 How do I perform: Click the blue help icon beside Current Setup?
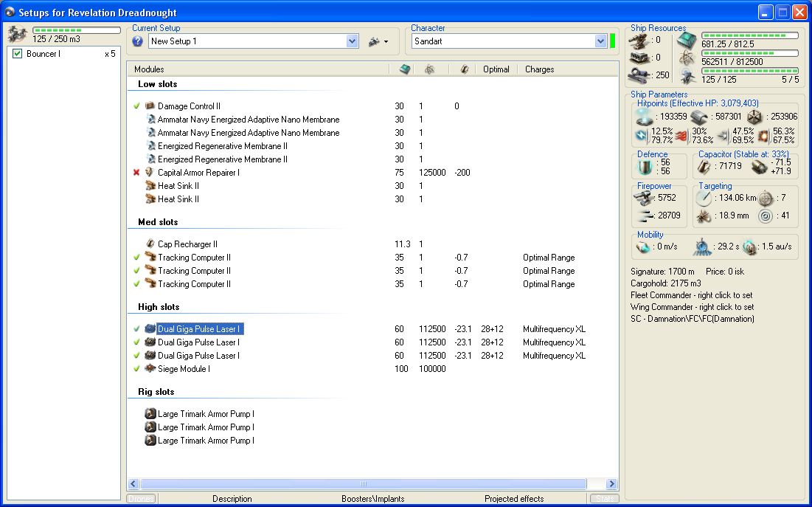(x=137, y=41)
